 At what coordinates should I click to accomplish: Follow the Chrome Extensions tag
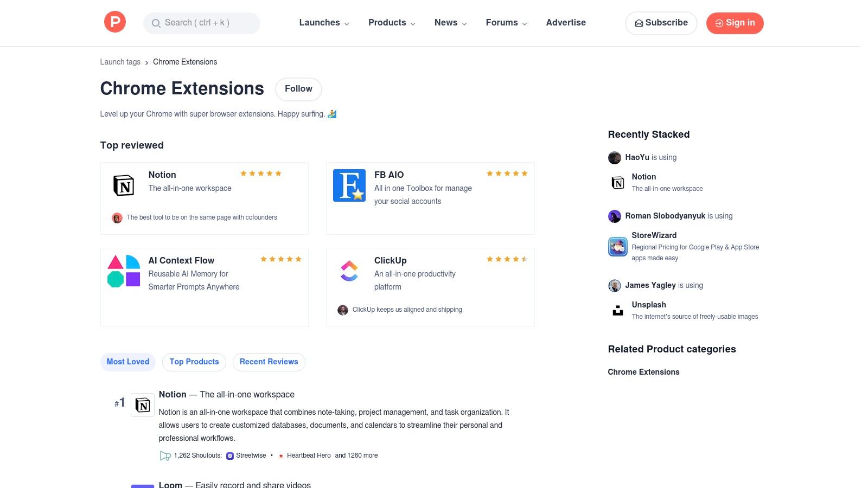point(298,89)
